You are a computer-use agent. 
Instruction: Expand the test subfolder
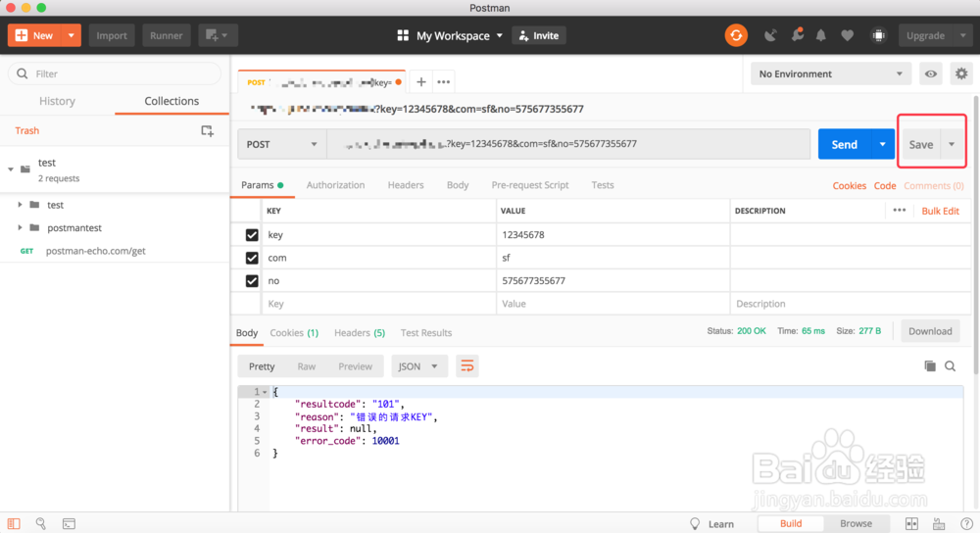tap(20, 205)
